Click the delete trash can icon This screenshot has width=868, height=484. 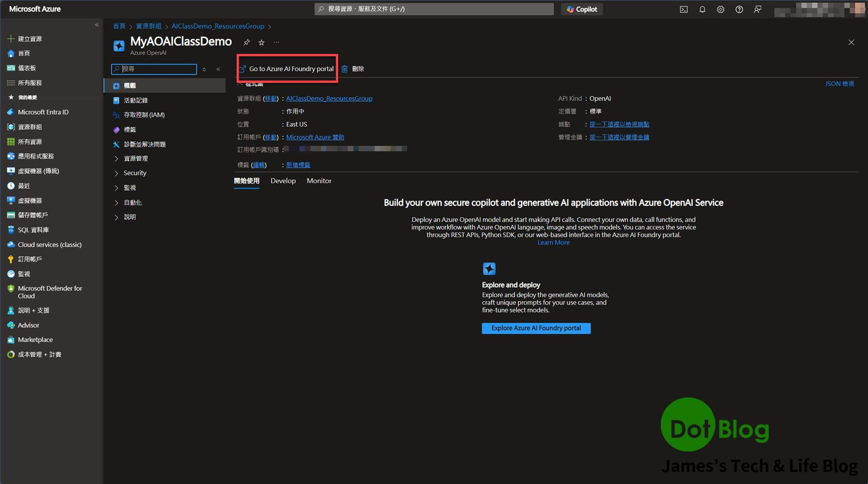tap(345, 69)
